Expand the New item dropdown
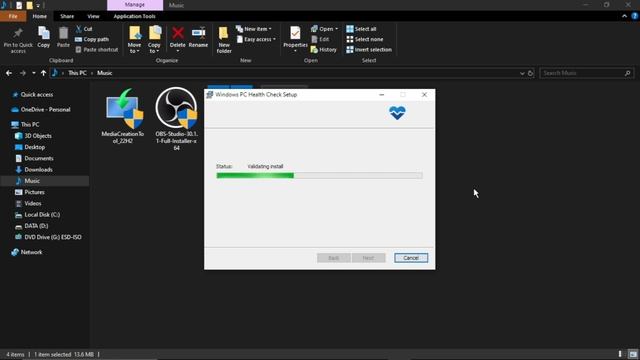 pyautogui.click(x=253, y=29)
